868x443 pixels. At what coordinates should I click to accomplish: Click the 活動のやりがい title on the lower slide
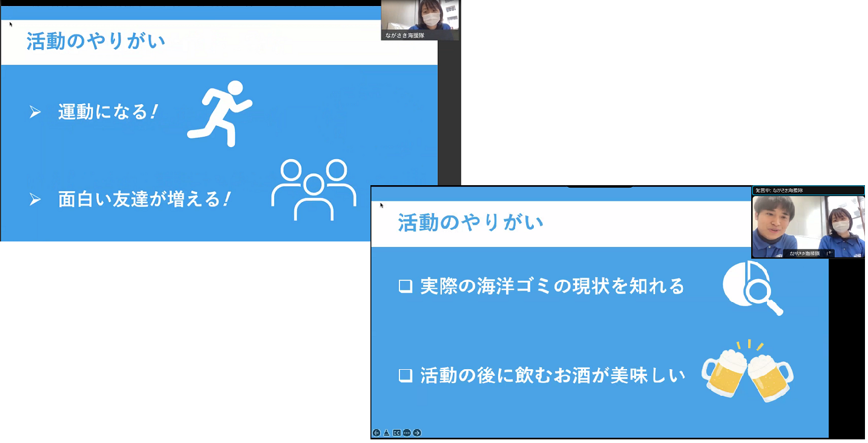click(x=470, y=222)
